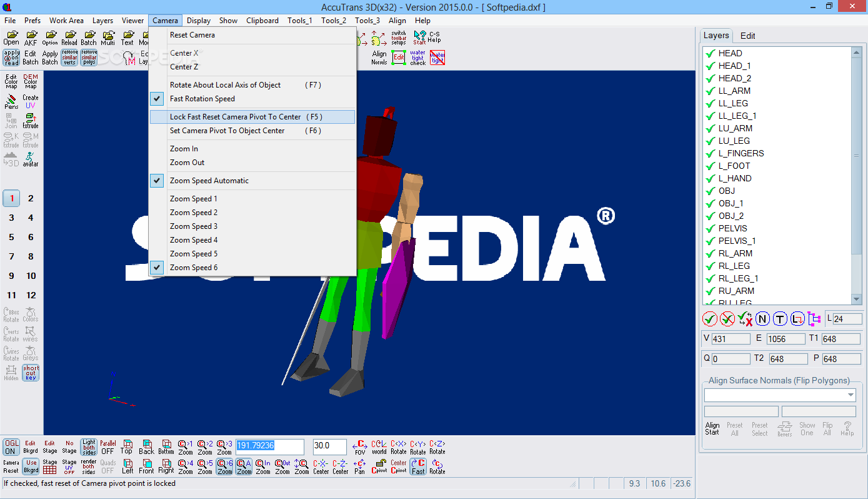The image size is (868, 499).
Task: Click the Apply Batch button
Action: pyautogui.click(x=50, y=58)
